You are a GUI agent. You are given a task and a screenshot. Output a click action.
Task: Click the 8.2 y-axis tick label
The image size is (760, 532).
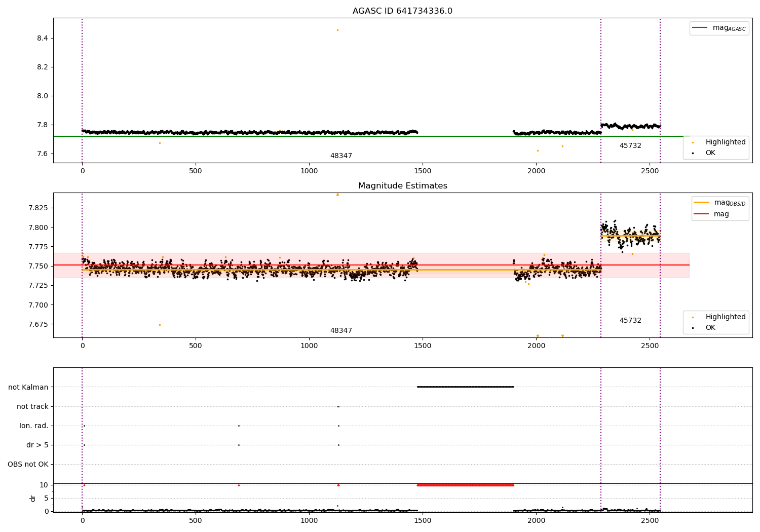coord(42,67)
